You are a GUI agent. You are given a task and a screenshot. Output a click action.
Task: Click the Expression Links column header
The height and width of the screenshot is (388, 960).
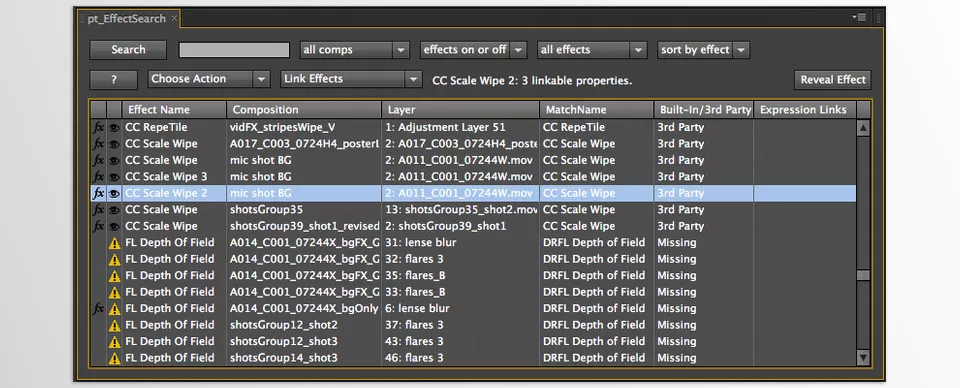tap(804, 110)
